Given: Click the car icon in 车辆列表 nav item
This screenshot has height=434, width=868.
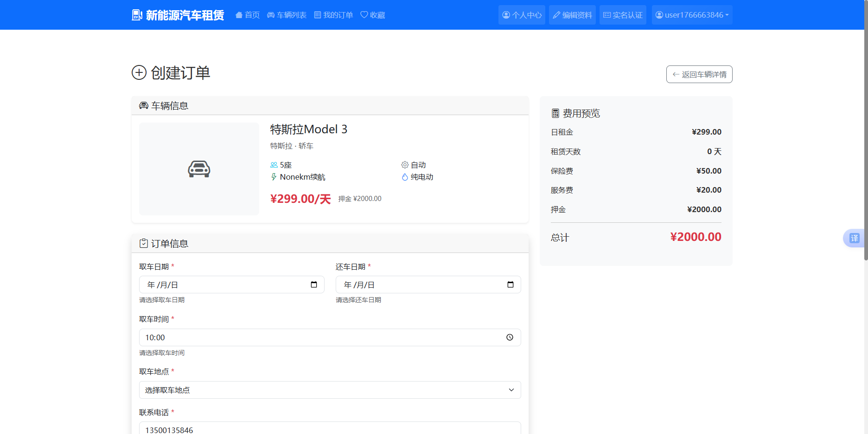Looking at the screenshot, I should [x=271, y=15].
